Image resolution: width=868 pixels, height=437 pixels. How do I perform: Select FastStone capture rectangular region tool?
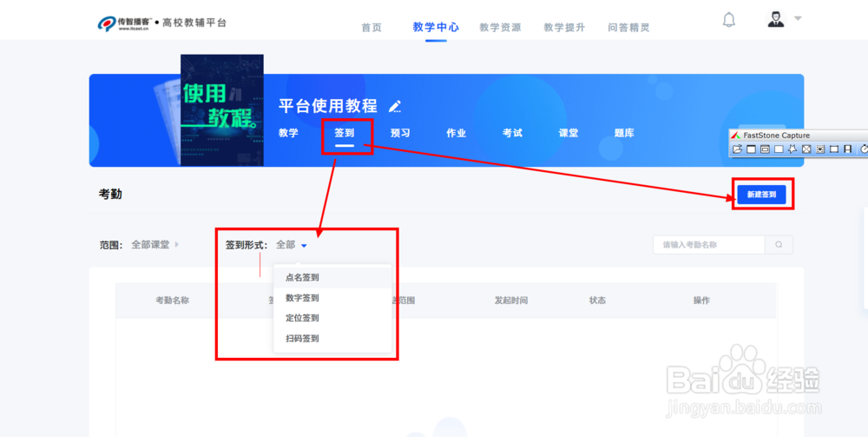pyautogui.click(x=779, y=149)
